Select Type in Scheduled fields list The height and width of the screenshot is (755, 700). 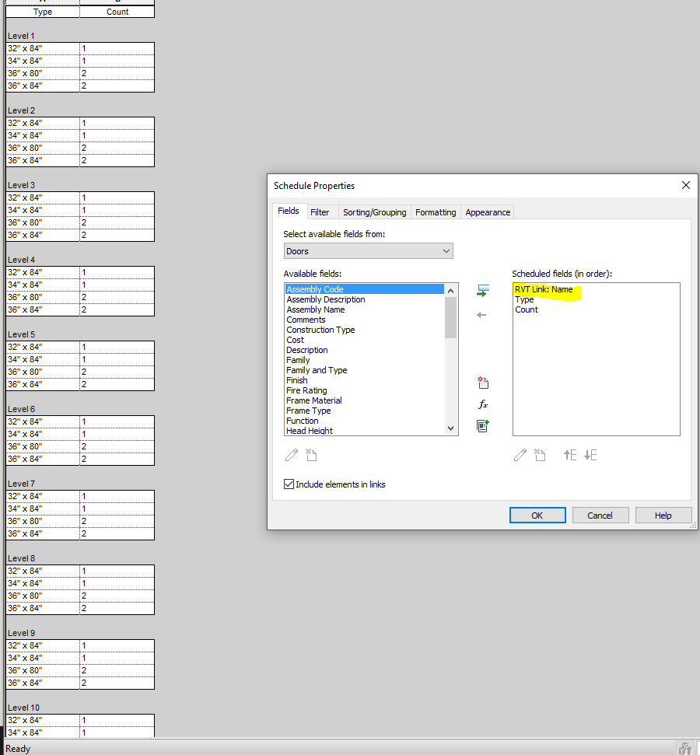coord(596,299)
